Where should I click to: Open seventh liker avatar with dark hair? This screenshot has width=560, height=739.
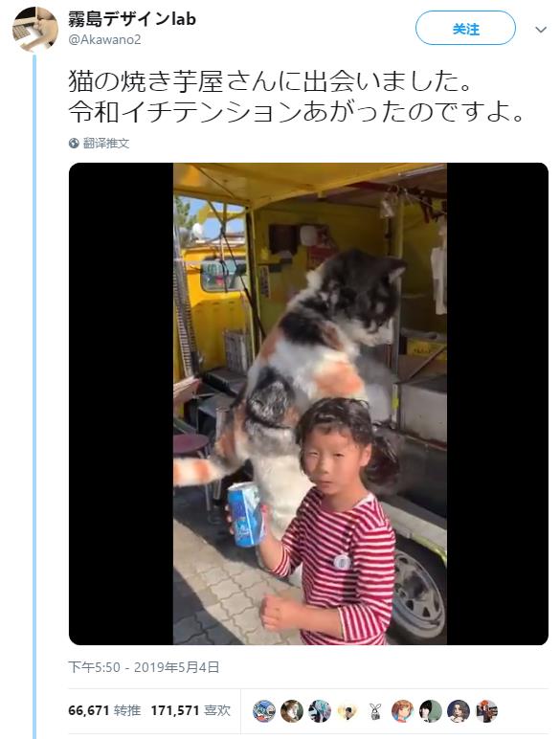click(431, 710)
